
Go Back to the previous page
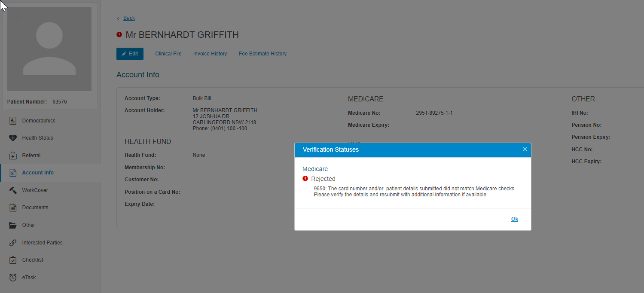(129, 18)
